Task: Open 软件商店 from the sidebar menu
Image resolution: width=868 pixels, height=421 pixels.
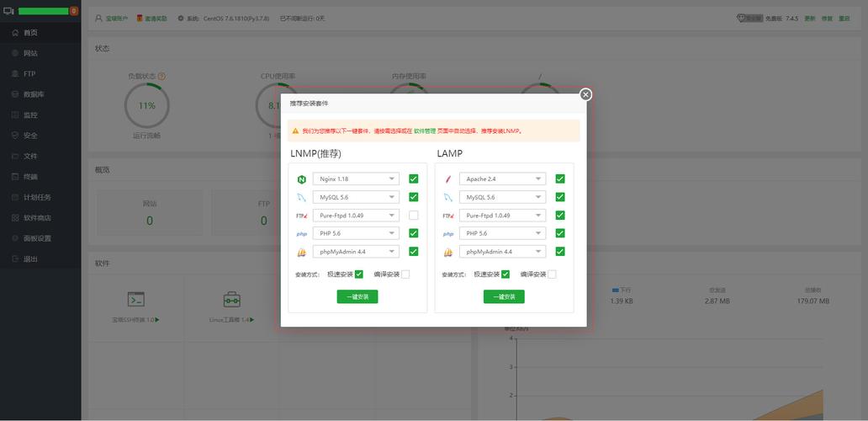Action: tap(37, 218)
